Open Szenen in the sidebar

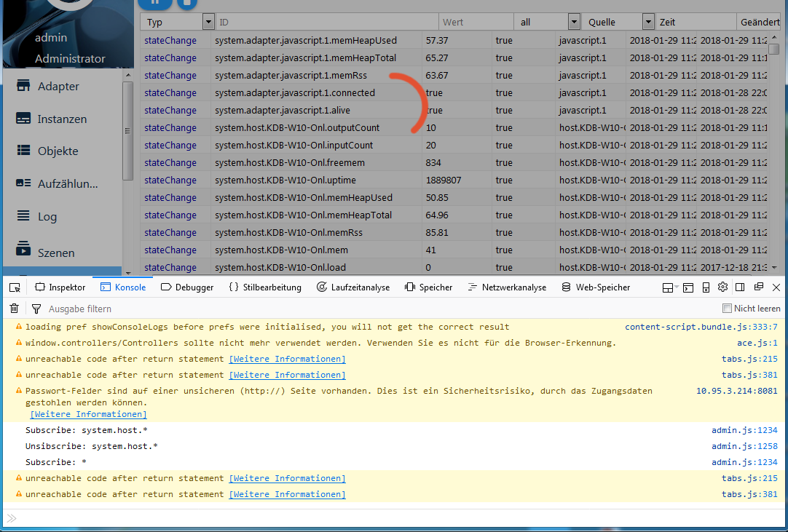pos(55,253)
